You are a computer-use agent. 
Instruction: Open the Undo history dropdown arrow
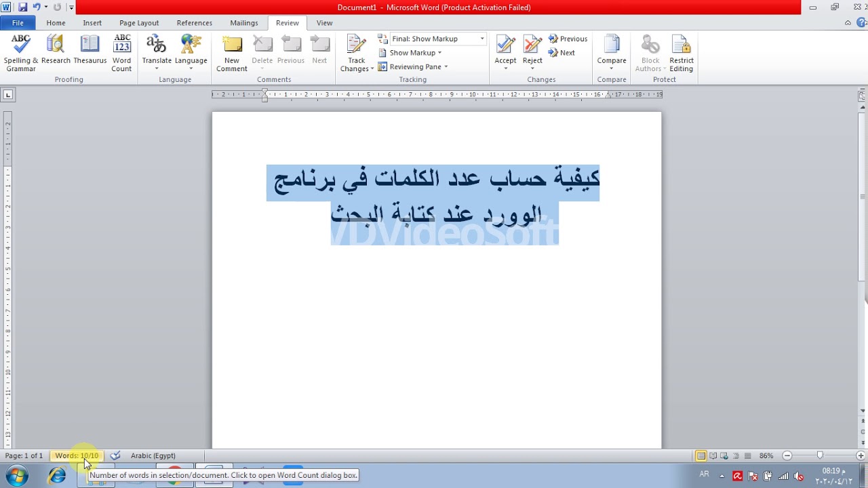coord(45,7)
